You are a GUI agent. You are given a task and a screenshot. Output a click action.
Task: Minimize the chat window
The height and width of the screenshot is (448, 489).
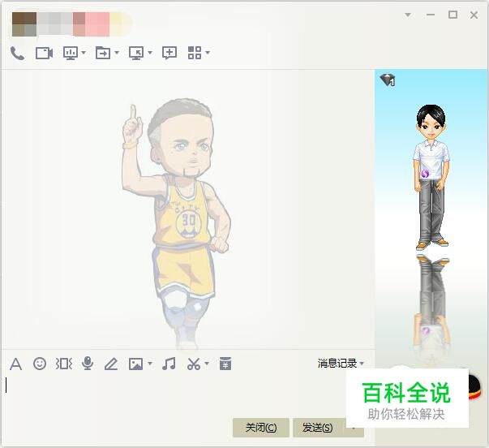point(431,15)
